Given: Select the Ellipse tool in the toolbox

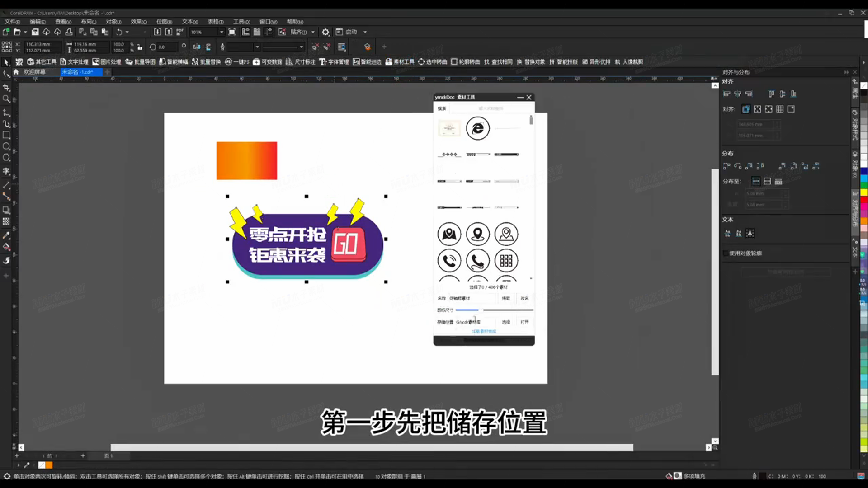Looking at the screenshot, I should (6, 146).
